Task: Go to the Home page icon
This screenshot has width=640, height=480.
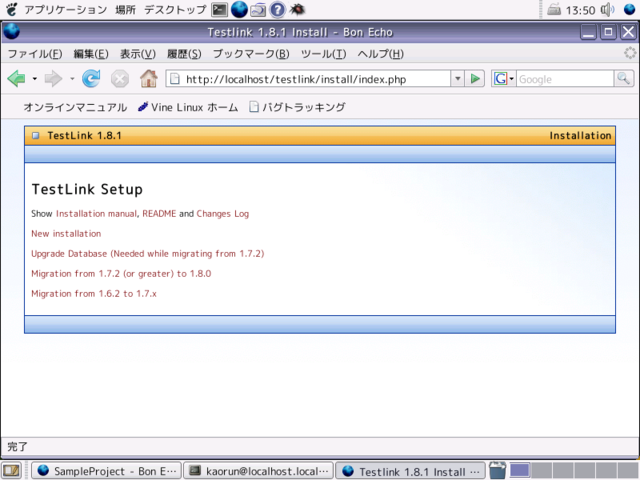Action: pos(149,78)
